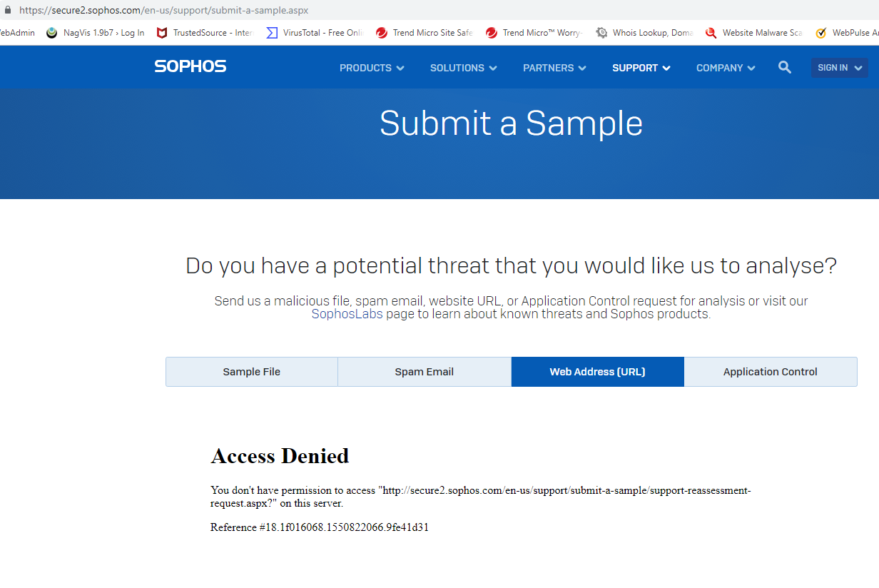Open the TrustedSource McAfee bookmark
The width and height of the screenshot is (879, 588).
tap(205, 33)
